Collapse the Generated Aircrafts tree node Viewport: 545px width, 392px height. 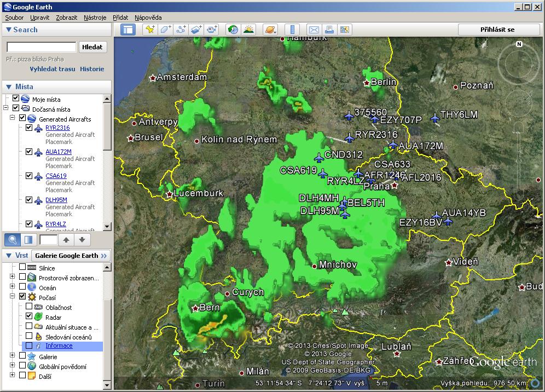click(x=12, y=118)
